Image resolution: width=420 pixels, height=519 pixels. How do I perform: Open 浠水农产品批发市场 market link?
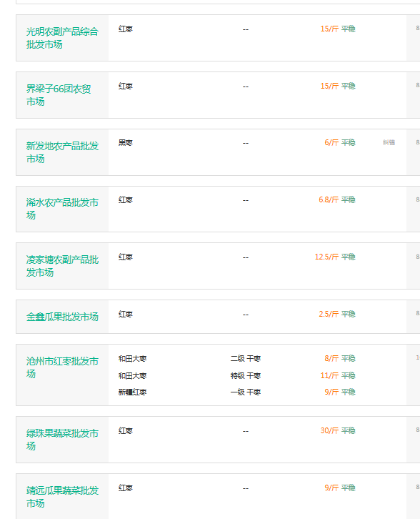[62, 209]
